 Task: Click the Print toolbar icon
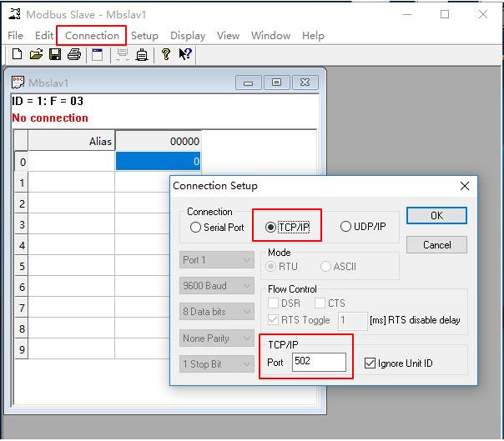coord(74,54)
